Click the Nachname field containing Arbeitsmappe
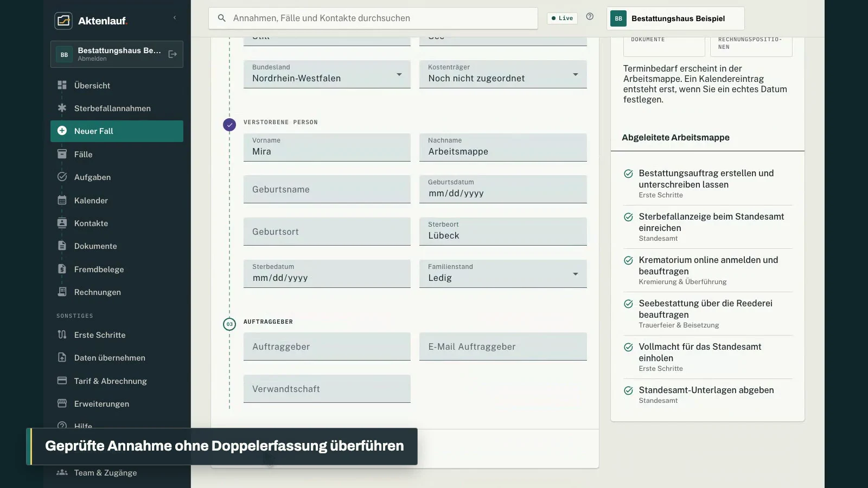The height and width of the screenshot is (488, 868). pos(503,147)
